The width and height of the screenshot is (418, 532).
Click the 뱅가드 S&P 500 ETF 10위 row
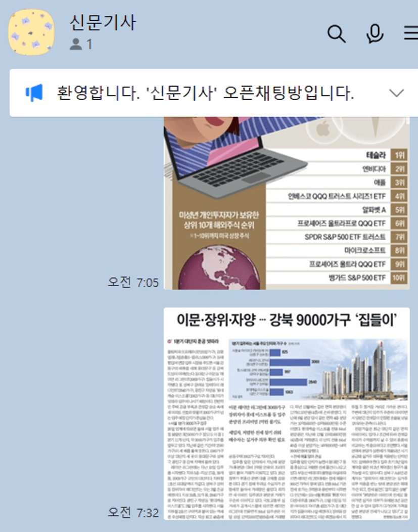pos(337,278)
